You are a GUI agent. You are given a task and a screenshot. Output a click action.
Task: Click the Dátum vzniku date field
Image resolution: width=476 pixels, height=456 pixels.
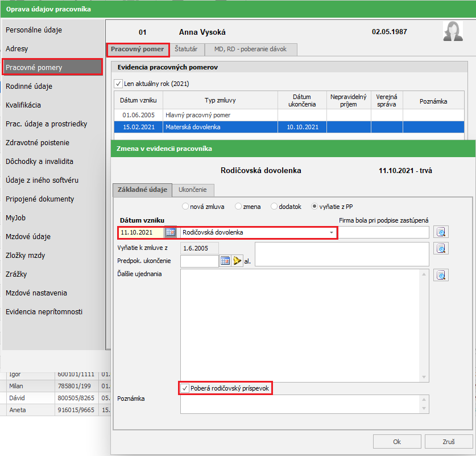click(x=142, y=233)
